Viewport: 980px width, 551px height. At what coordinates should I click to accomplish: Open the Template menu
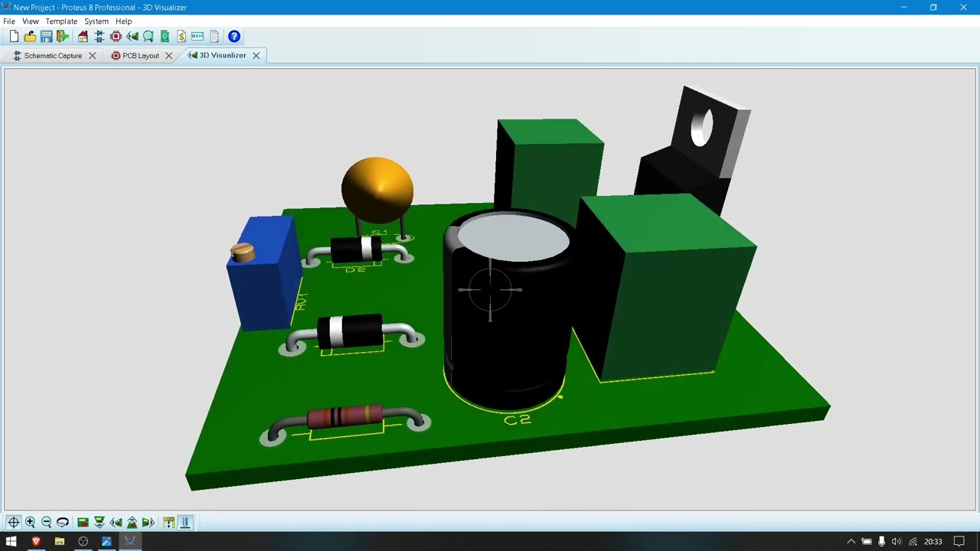click(x=61, y=21)
